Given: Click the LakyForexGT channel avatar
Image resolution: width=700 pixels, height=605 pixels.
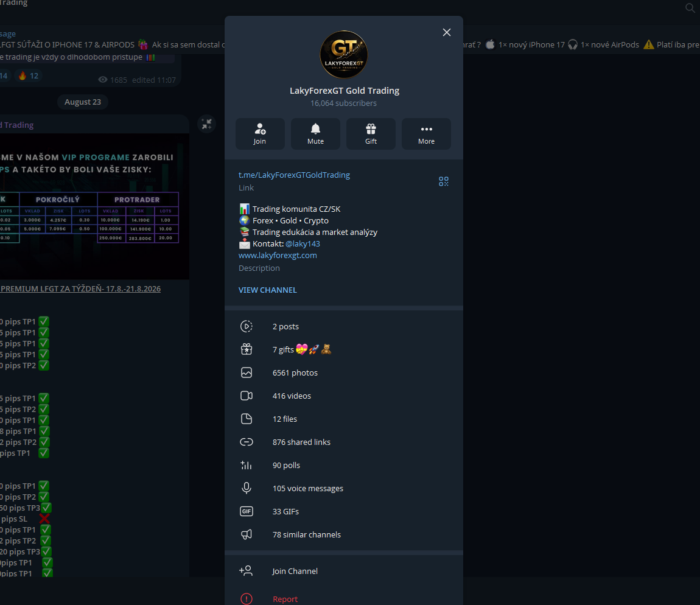Looking at the screenshot, I should [344, 54].
